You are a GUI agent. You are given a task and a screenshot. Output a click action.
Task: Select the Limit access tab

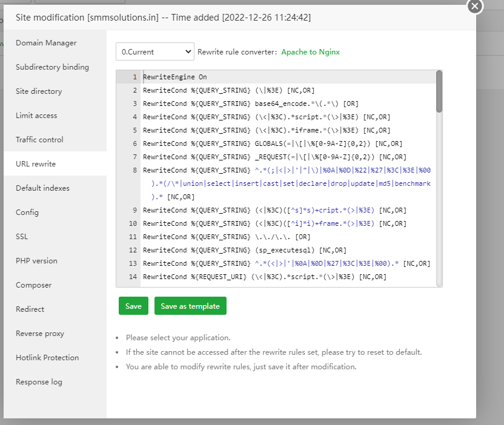tap(36, 116)
